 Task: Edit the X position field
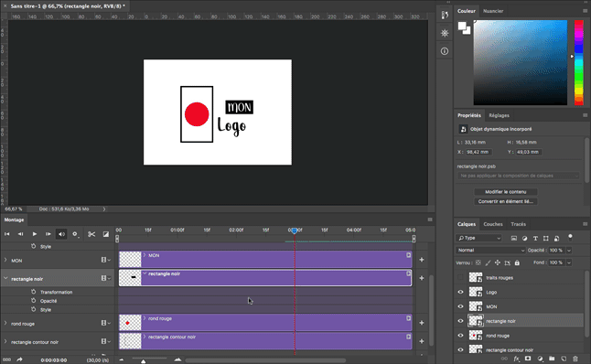pos(478,152)
